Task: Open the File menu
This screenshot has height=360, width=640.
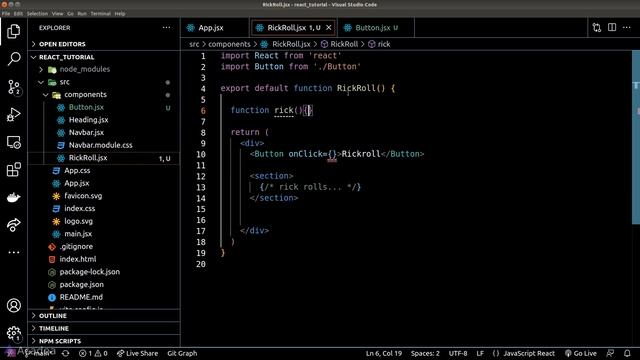Action: (x=6, y=13)
